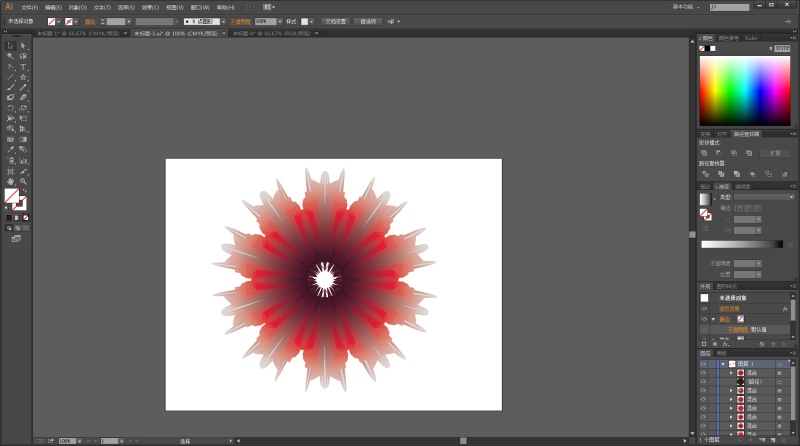Viewport: 800px width, 446px height.
Task: Select the Paintbrush tool
Action: click(x=10, y=87)
